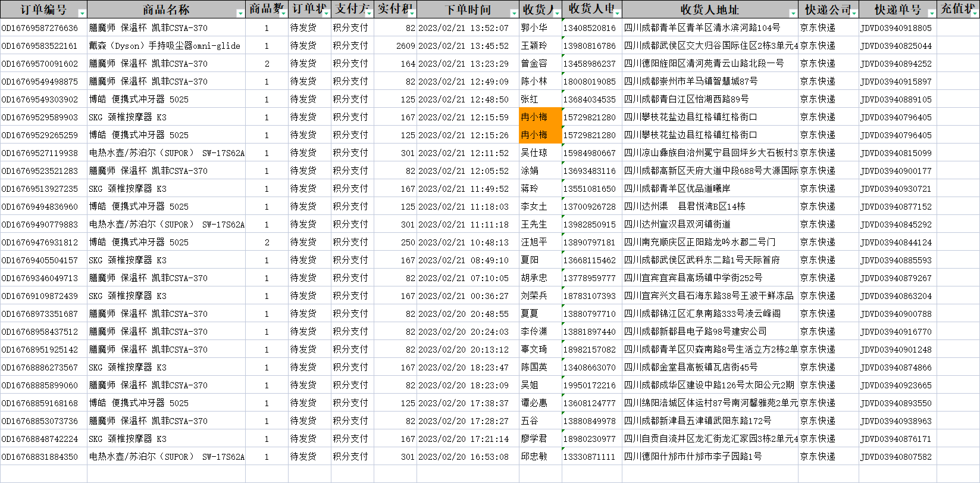Select the amount cell 250
The height and width of the screenshot is (483, 980).
pos(395,242)
